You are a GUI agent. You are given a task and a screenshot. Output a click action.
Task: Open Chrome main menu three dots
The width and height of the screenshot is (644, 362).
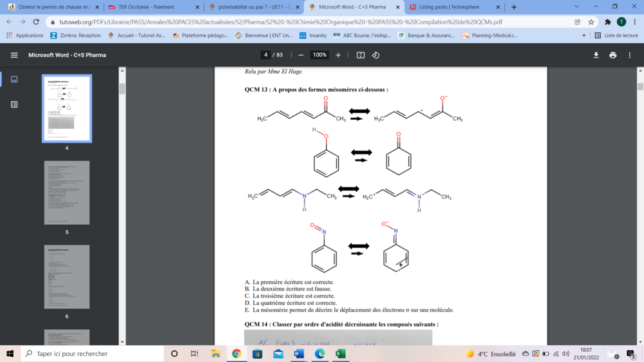tap(634, 22)
